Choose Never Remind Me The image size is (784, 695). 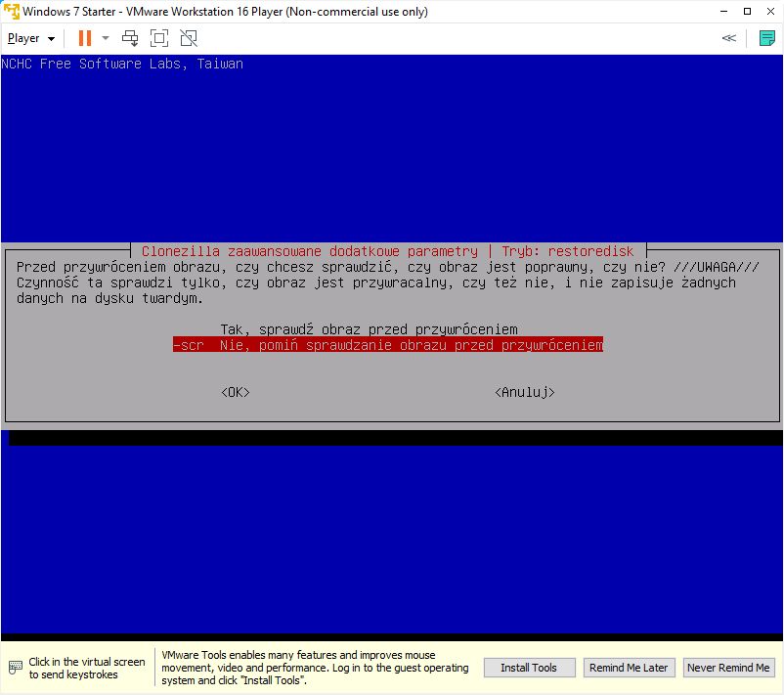728,668
